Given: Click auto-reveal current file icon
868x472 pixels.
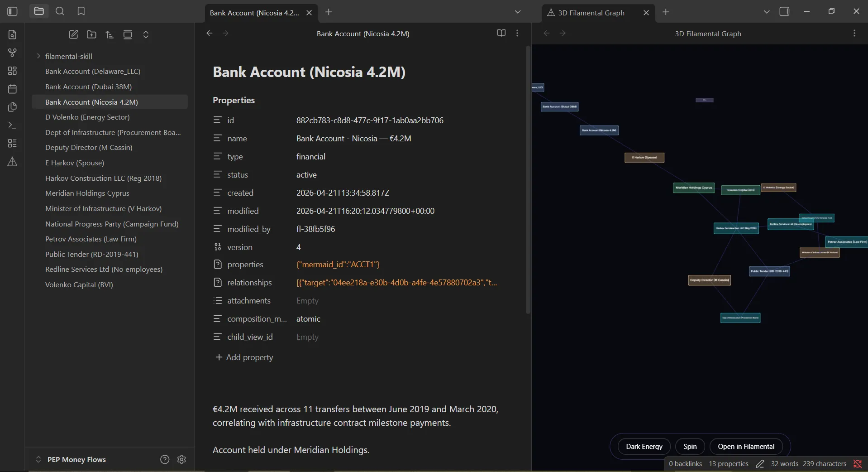Looking at the screenshot, I should coord(128,34).
